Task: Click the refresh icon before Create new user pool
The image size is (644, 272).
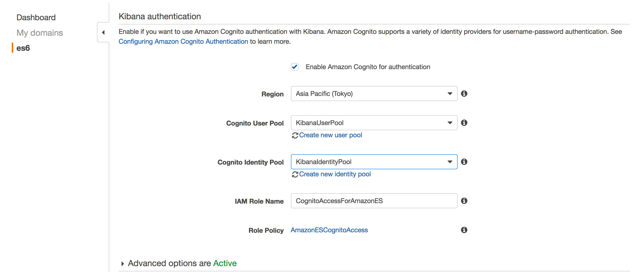Action: (x=295, y=135)
